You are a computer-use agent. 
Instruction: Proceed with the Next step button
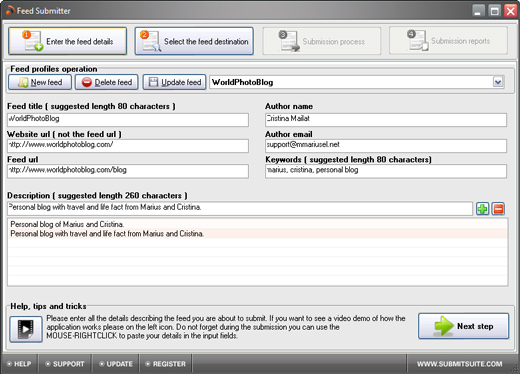point(464,326)
